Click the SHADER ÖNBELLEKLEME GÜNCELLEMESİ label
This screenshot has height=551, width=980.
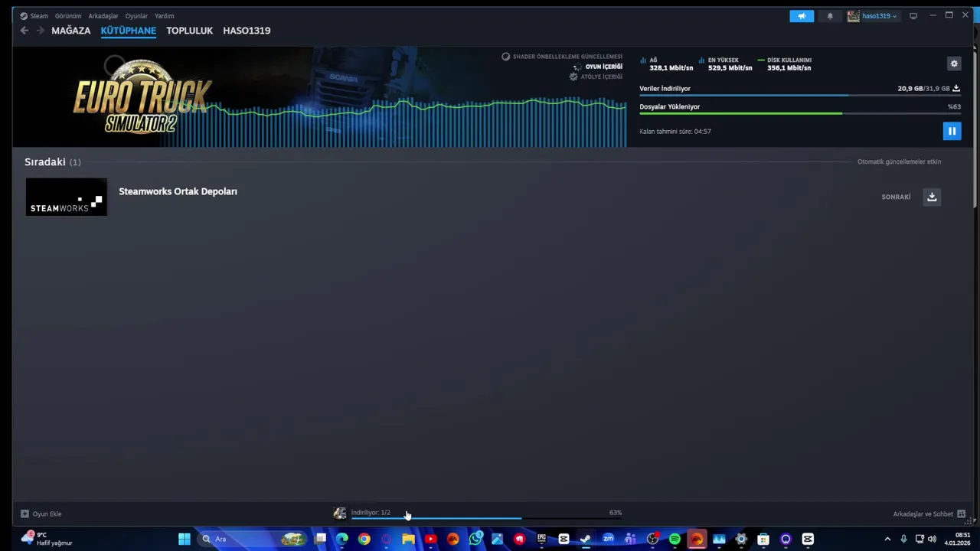coord(567,57)
